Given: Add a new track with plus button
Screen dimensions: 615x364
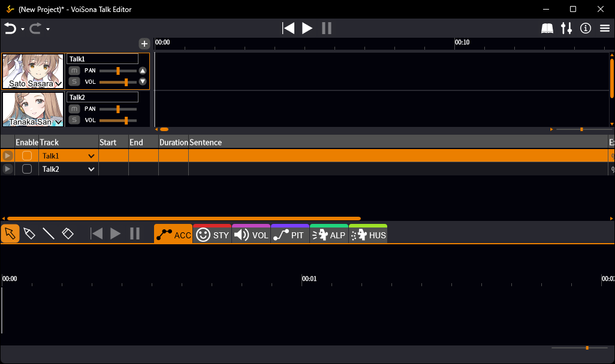Looking at the screenshot, I should click(144, 44).
